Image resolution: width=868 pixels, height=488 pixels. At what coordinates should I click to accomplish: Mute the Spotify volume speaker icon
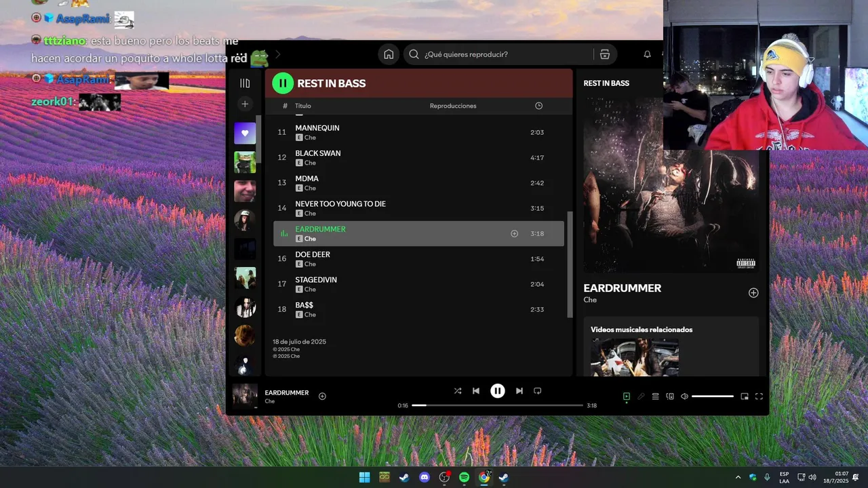click(684, 396)
